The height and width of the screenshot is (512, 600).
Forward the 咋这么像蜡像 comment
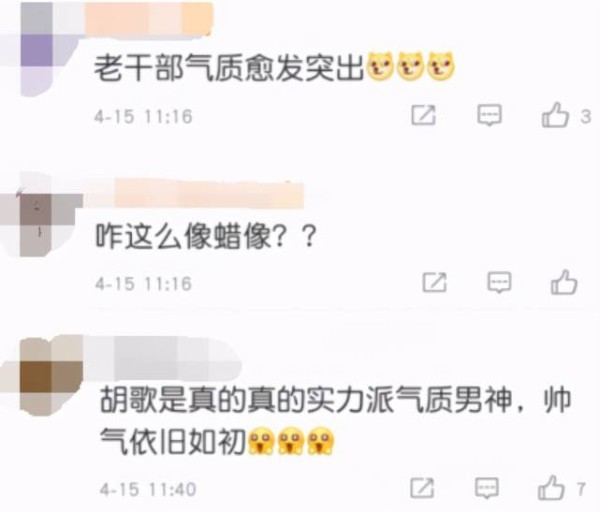click(435, 282)
